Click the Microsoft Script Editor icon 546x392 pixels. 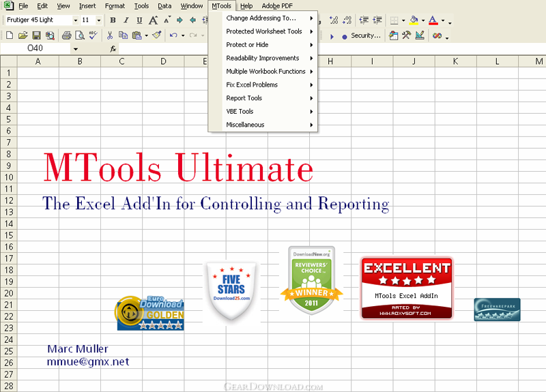click(437, 35)
